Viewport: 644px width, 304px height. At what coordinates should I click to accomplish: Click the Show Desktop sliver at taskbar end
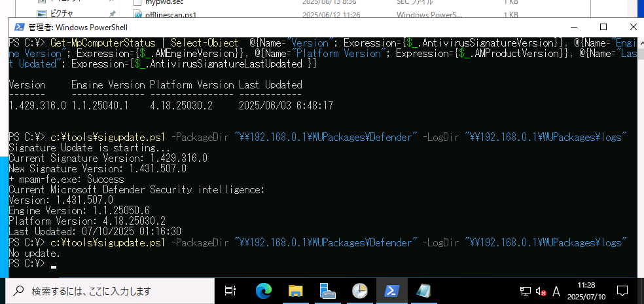641,292
